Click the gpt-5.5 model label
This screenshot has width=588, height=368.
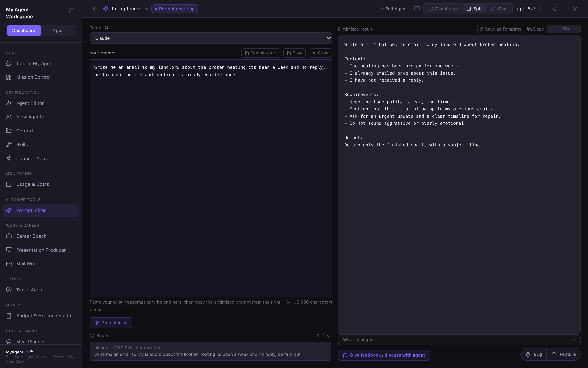(x=526, y=9)
